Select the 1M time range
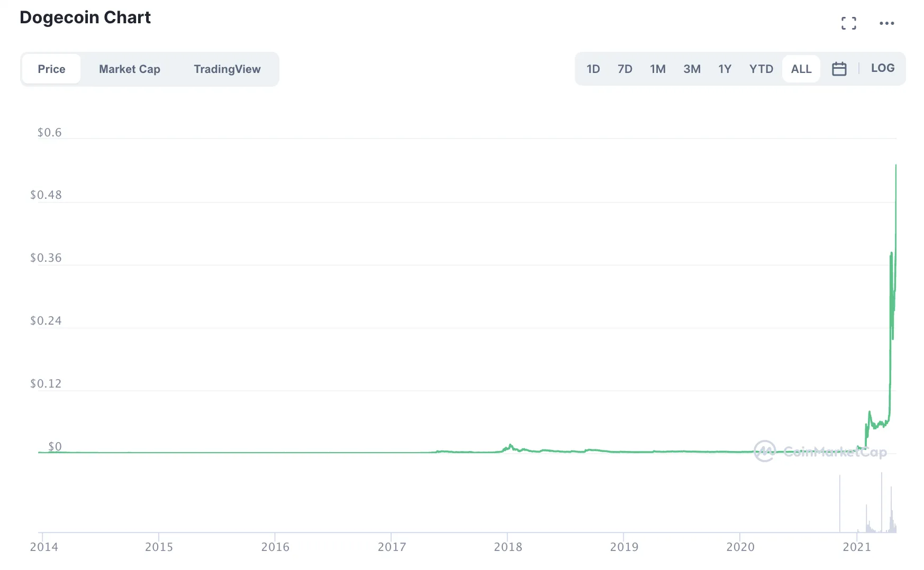Image resolution: width=924 pixels, height=570 pixels. [657, 69]
